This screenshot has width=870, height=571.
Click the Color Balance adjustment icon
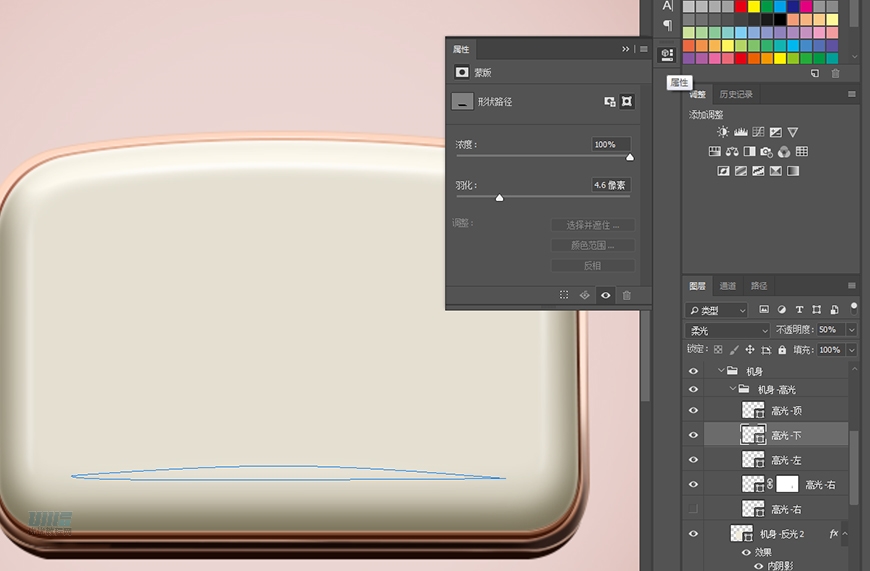pyautogui.click(x=732, y=152)
